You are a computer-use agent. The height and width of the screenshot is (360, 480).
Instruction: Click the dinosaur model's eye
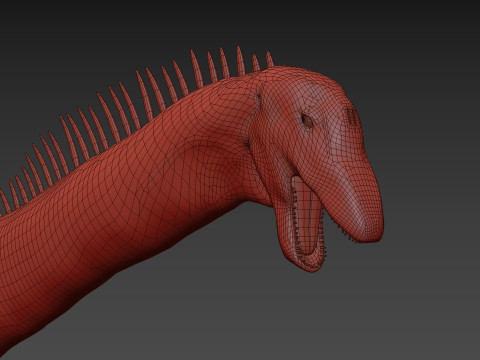tap(308, 121)
